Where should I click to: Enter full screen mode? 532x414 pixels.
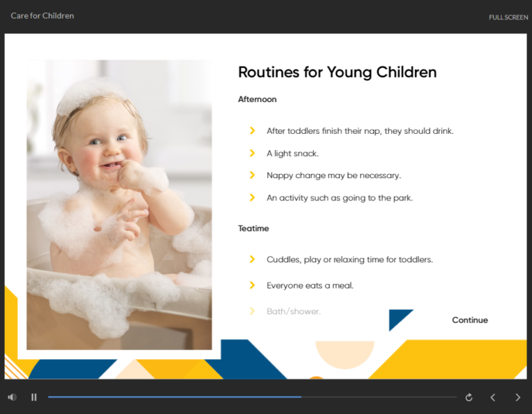[508, 17]
